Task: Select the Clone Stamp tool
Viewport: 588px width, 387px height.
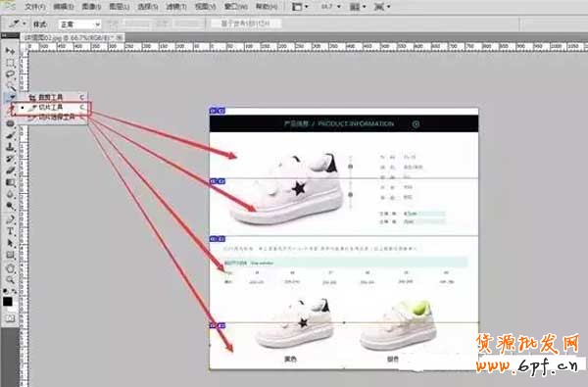Action: (10, 147)
